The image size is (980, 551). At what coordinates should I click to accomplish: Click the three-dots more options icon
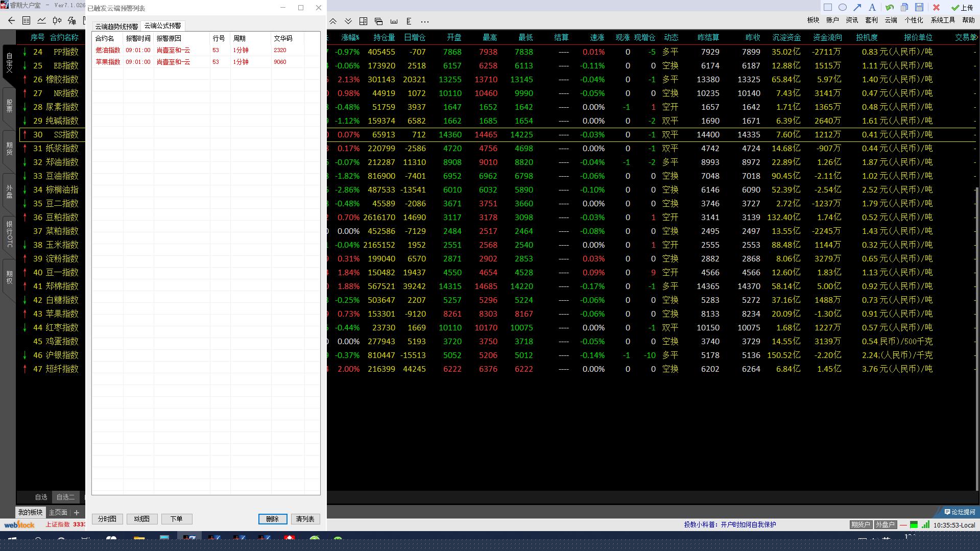tap(424, 21)
